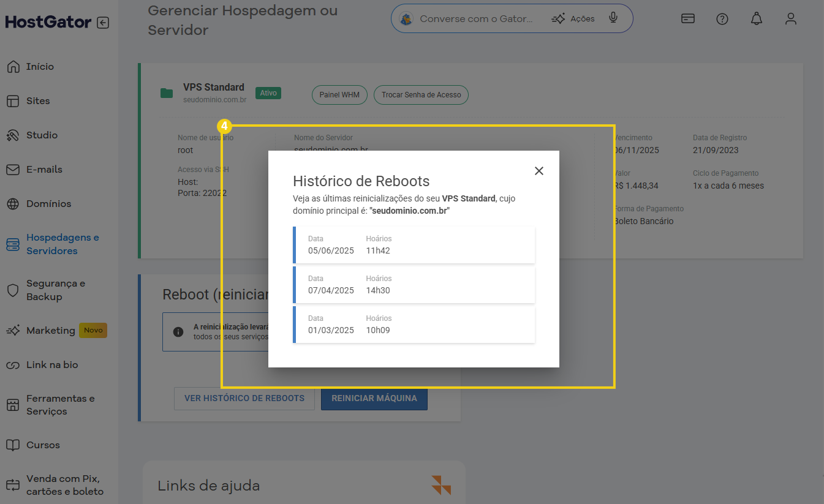Screen dimensions: 824x504
Task: Open billing via credit card icon
Action: pos(688,19)
